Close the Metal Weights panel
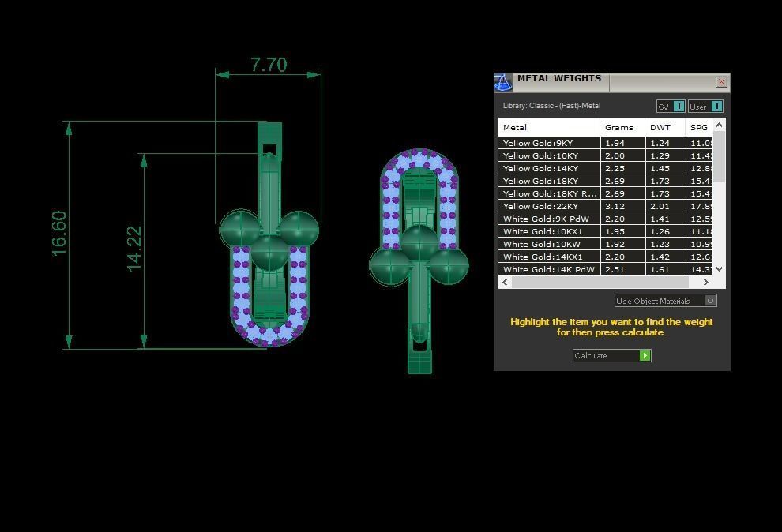The width and height of the screenshot is (782, 532). pyautogui.click(x=721, y=81)
